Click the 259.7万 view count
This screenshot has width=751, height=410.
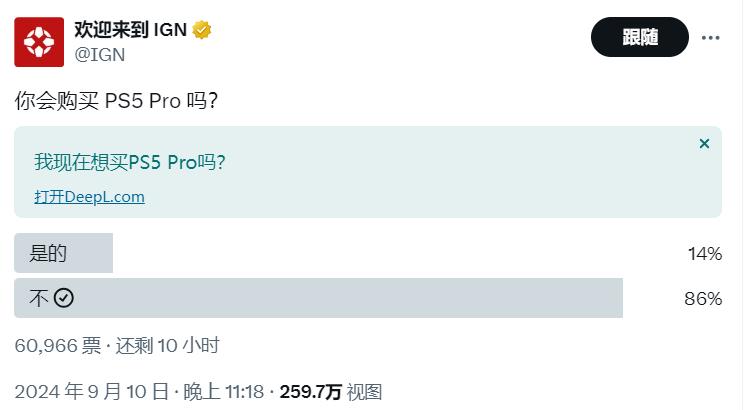point(310,392)
